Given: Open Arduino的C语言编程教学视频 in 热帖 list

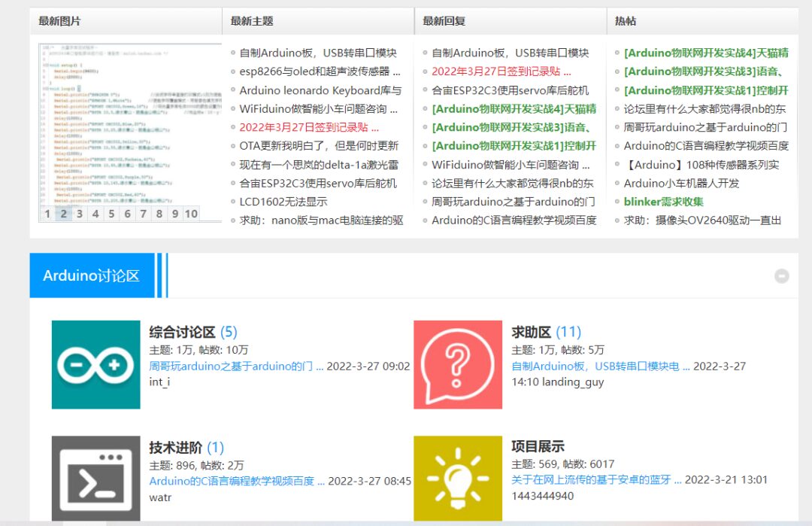Looking at the screenshot, I should click(706, 146).
